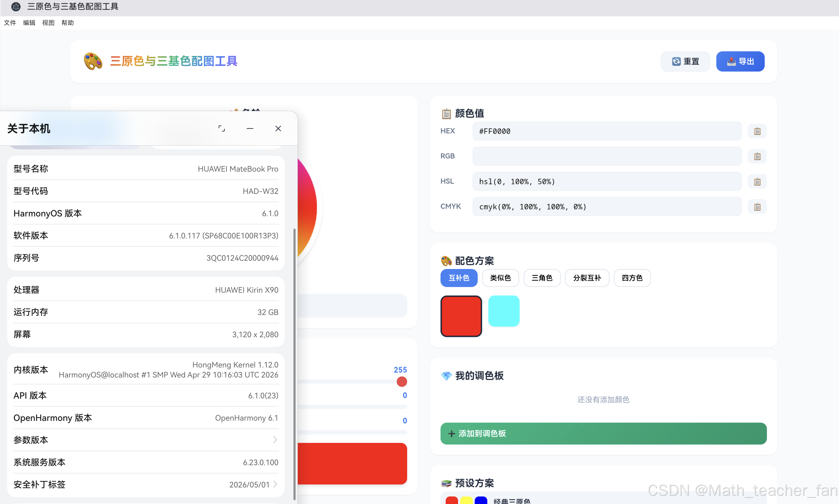
Task: Click the 型号名称 row in 关于本机
Action: [146, 169]
